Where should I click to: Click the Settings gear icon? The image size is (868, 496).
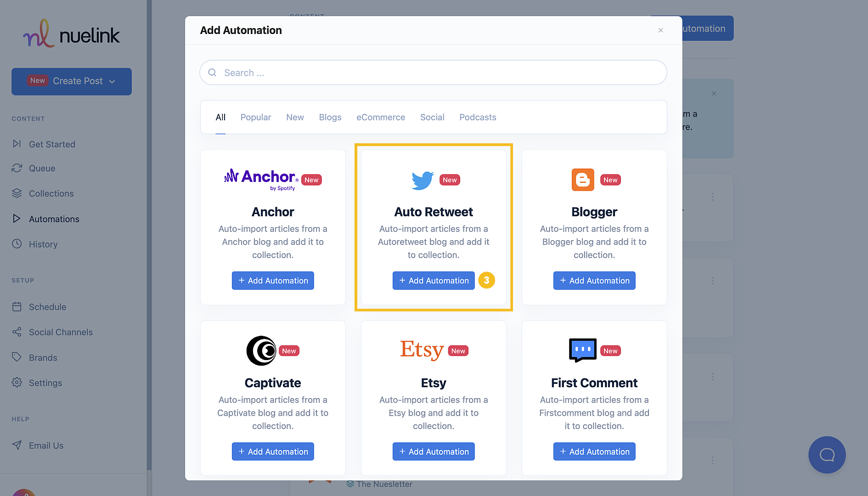point(17,383)
